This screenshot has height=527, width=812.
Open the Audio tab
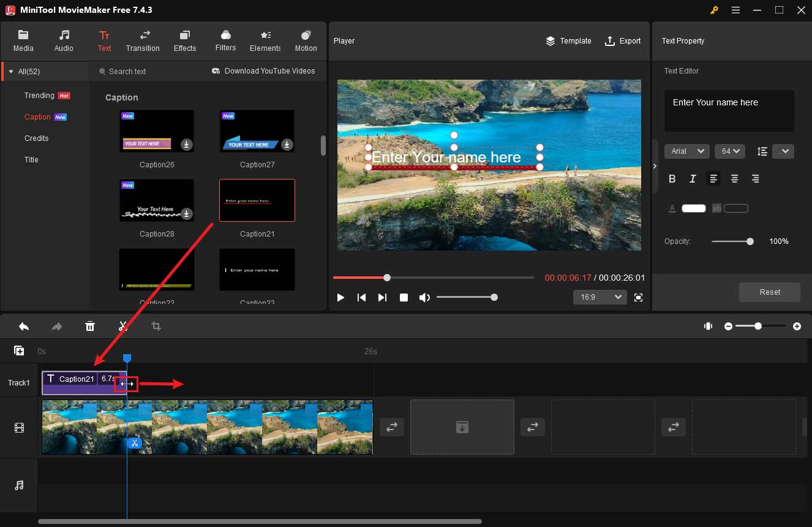point(64,41)
